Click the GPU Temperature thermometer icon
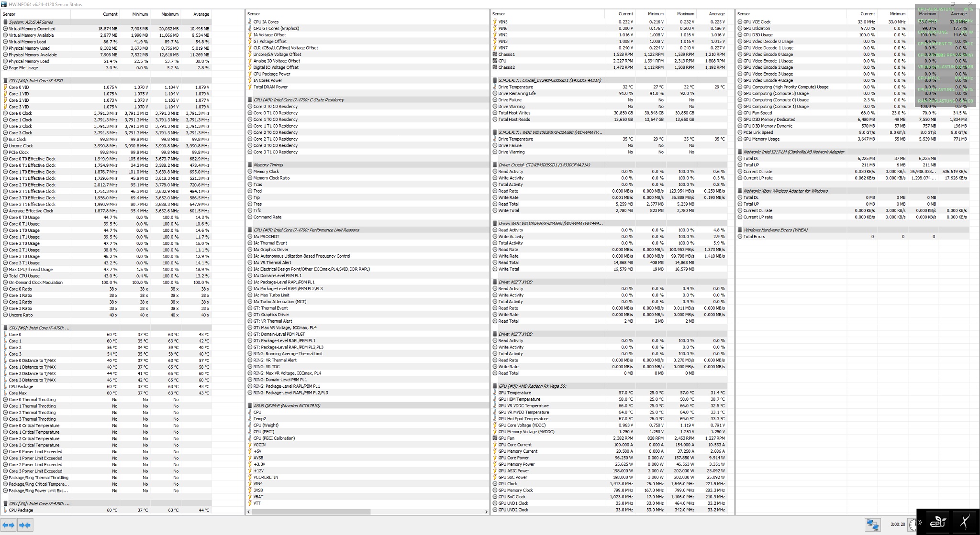Image resolution: width=980 pixels, height=535 pixels. pyautogui.click(x=495, y=393)
